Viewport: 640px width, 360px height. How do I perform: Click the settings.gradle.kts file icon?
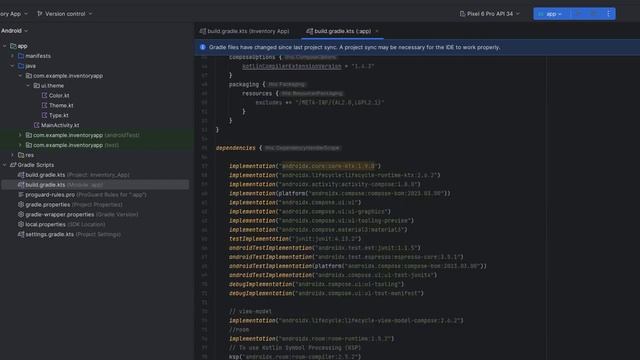coord(21,234)
